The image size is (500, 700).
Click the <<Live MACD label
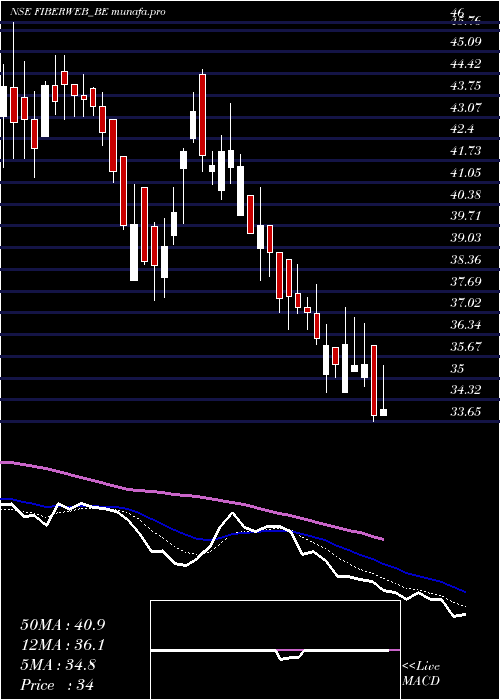[x=421, y=674]
